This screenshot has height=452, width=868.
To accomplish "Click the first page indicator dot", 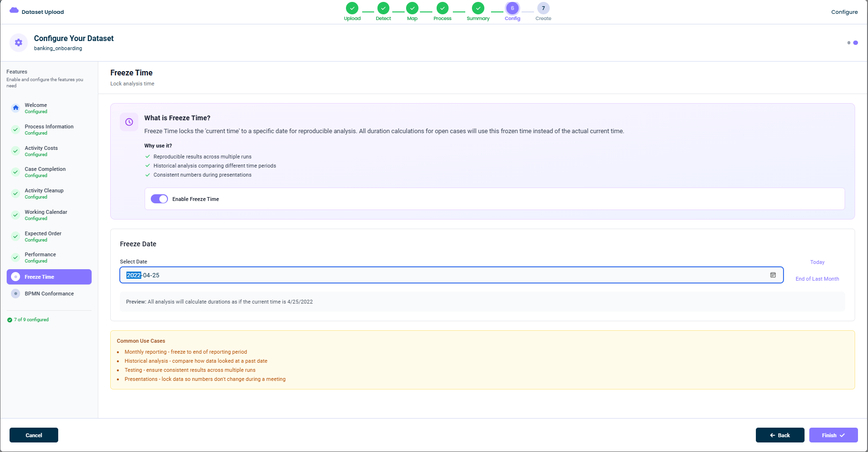I will [x=849, y=42].
